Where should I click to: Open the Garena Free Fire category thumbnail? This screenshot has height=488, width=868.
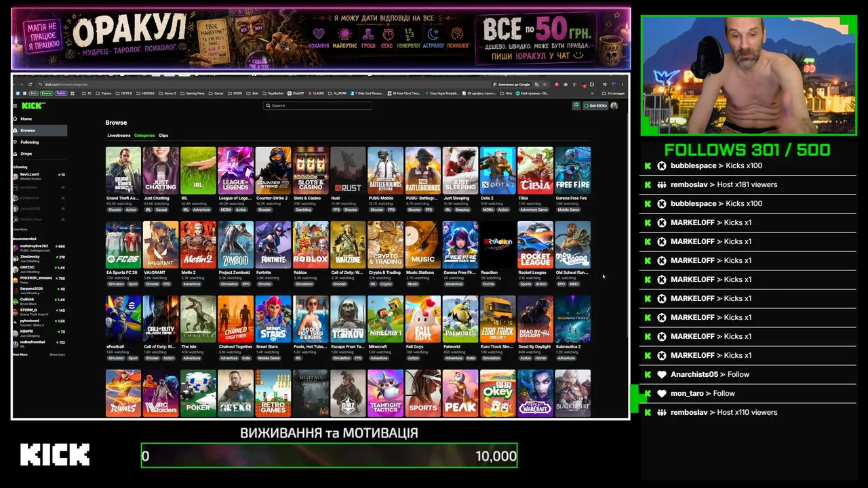pos(573,170)
